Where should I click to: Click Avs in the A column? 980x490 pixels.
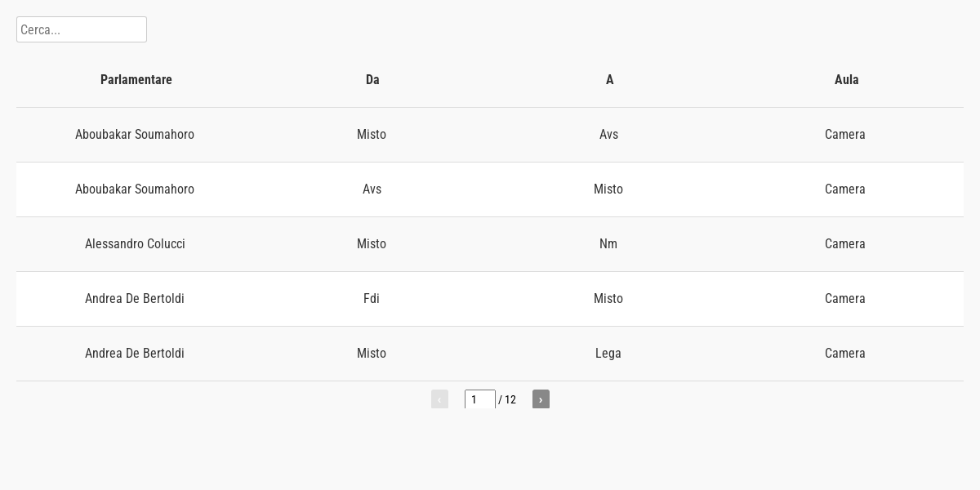[x=608, y=135]
